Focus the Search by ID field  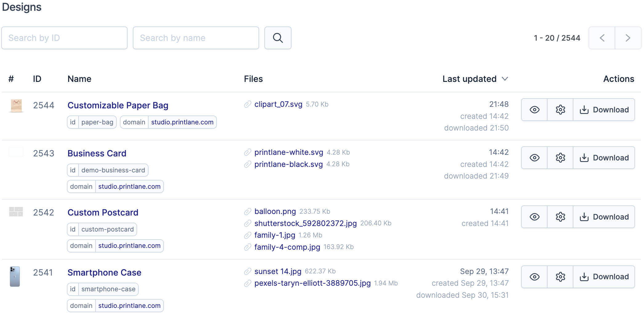point(64,38)
